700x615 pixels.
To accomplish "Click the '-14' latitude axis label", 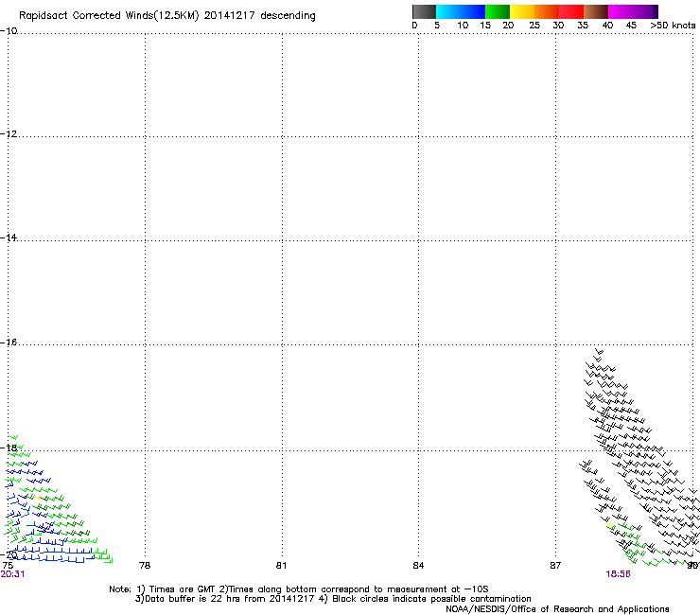I will pos(9,238).
